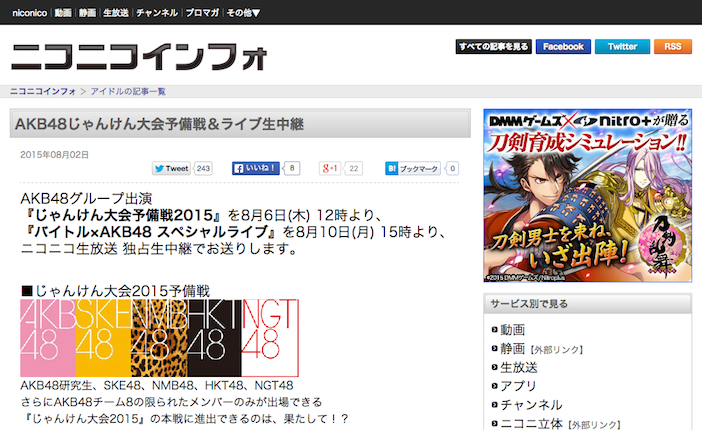Click the サービス別で見る sidebar header

[x=587, y=304]
